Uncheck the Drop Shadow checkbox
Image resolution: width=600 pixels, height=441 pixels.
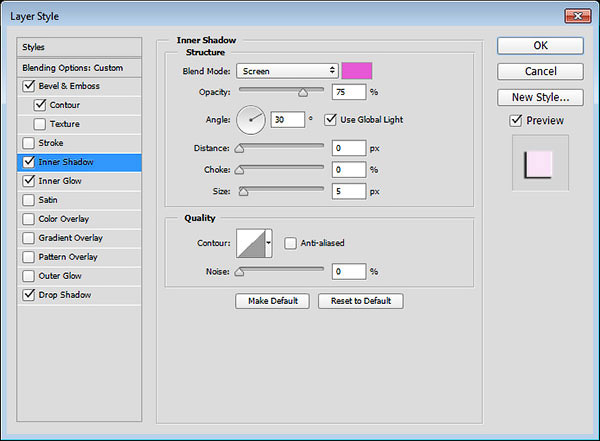pos(29,295)
